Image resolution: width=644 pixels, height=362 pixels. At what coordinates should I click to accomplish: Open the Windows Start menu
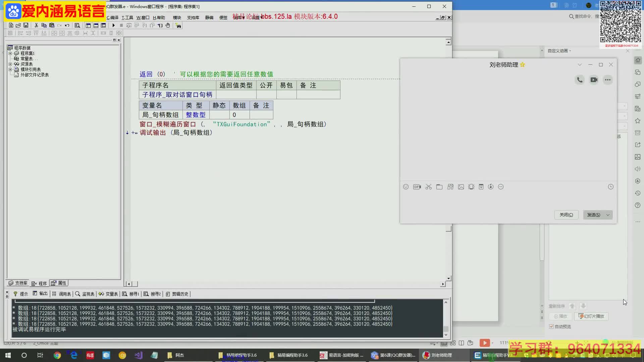coord(8,355)
